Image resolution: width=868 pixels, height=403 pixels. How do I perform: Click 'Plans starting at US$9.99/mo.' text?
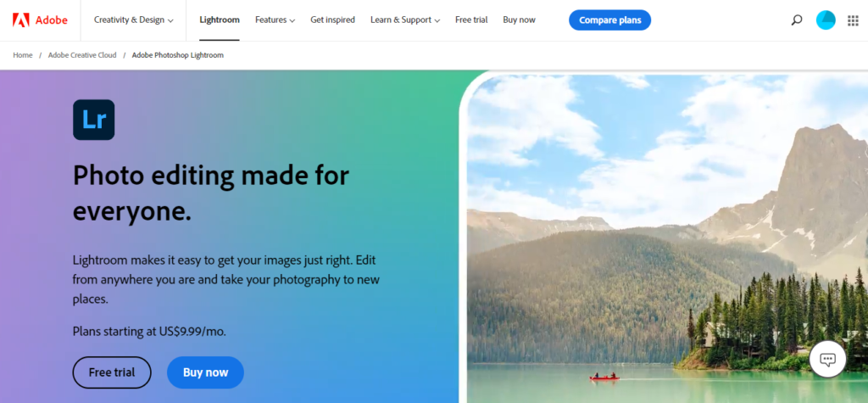coord(149,332)
